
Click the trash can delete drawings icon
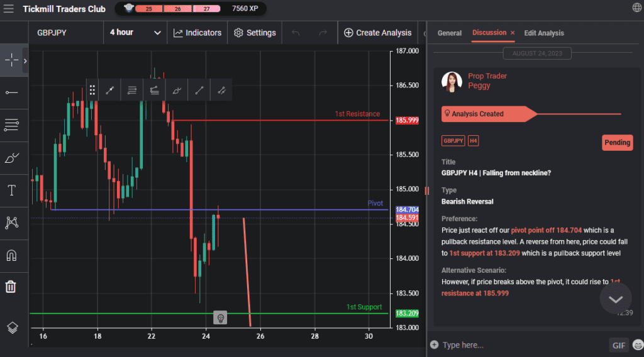pyautogui.click(x=11, y=287)
